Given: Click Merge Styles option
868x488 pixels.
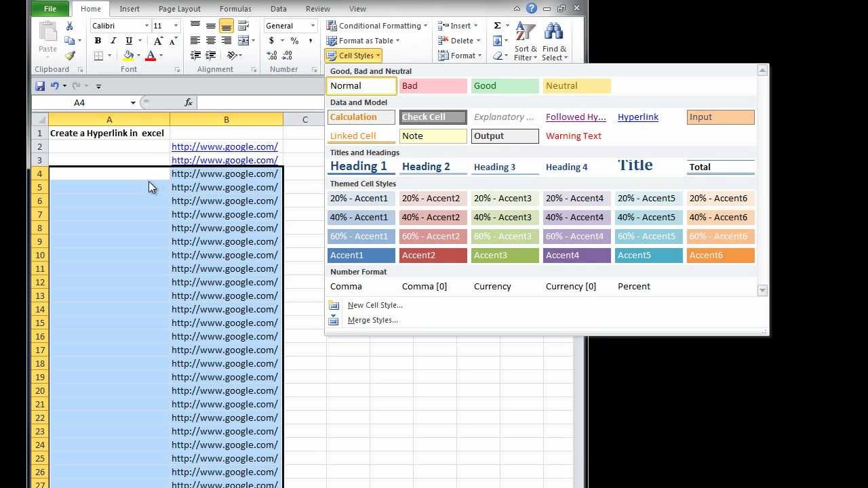Looking at the screenshot, I should click(x=372, y=320).
